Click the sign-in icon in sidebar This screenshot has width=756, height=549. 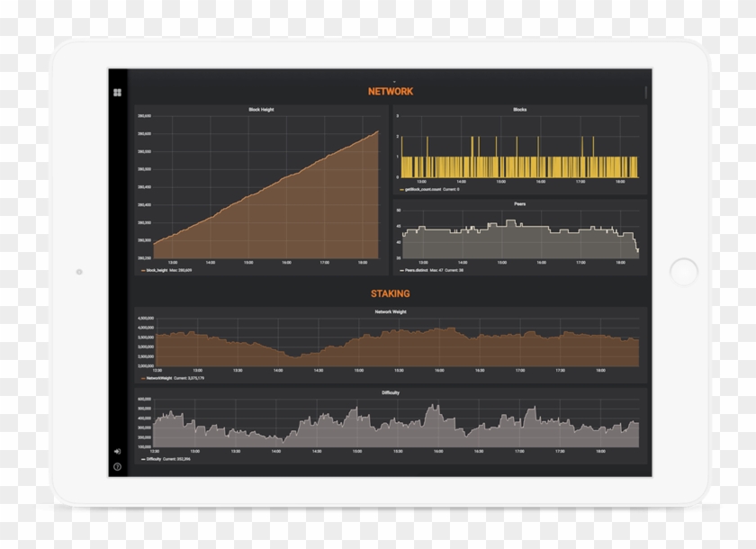pyautogui.click(x=117, y=451)
